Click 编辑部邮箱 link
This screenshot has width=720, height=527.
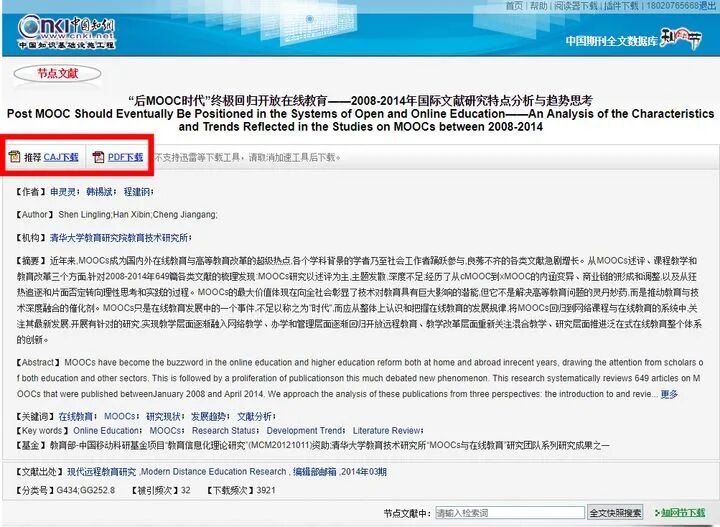coord(315,472)
